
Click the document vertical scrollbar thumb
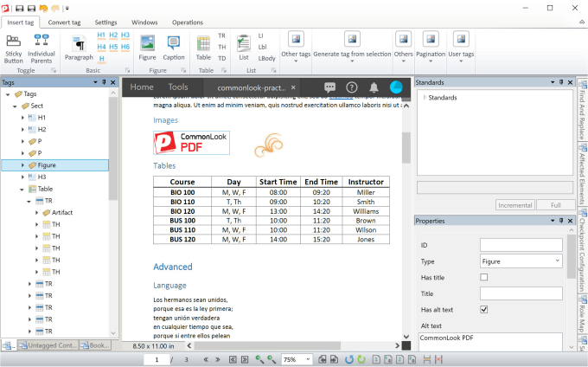(406, 147)
